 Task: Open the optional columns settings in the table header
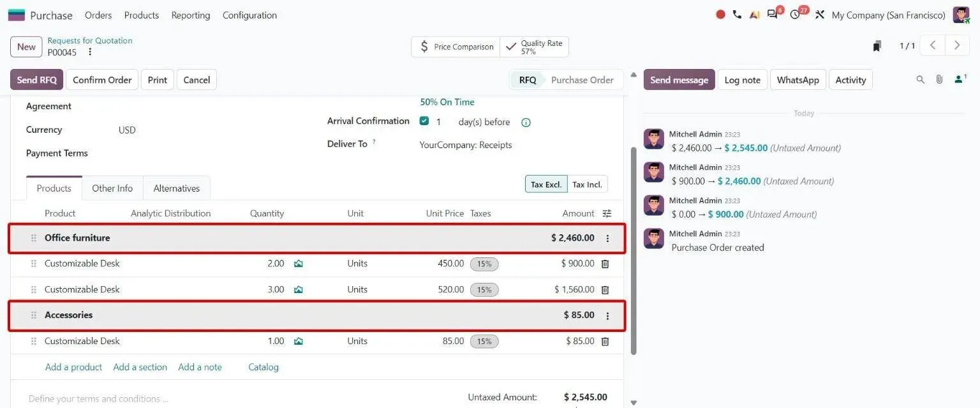tap(607, 213)
